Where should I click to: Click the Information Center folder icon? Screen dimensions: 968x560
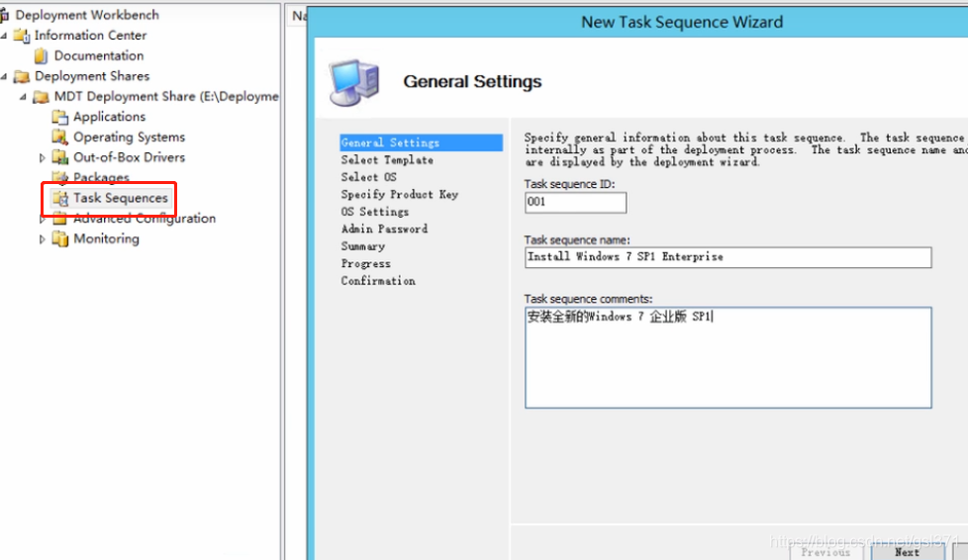coord(22,36)
